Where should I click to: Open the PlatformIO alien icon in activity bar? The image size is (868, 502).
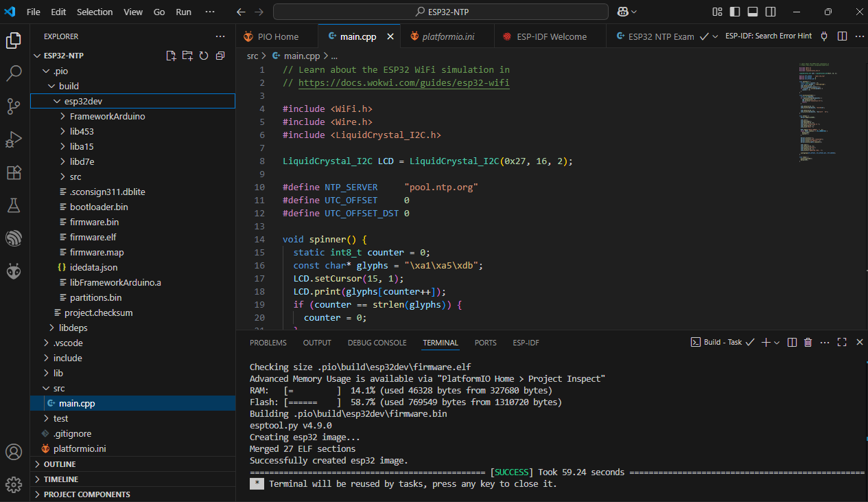[14, 271]
